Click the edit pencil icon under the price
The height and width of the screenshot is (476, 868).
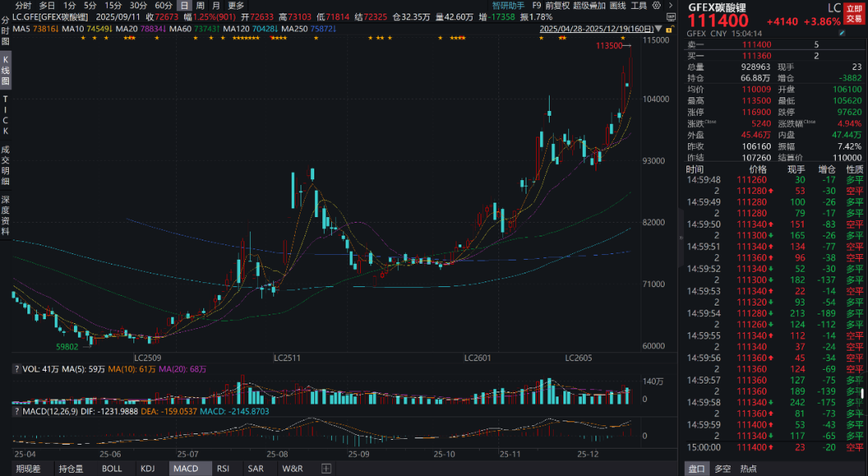tap(841, 34)
